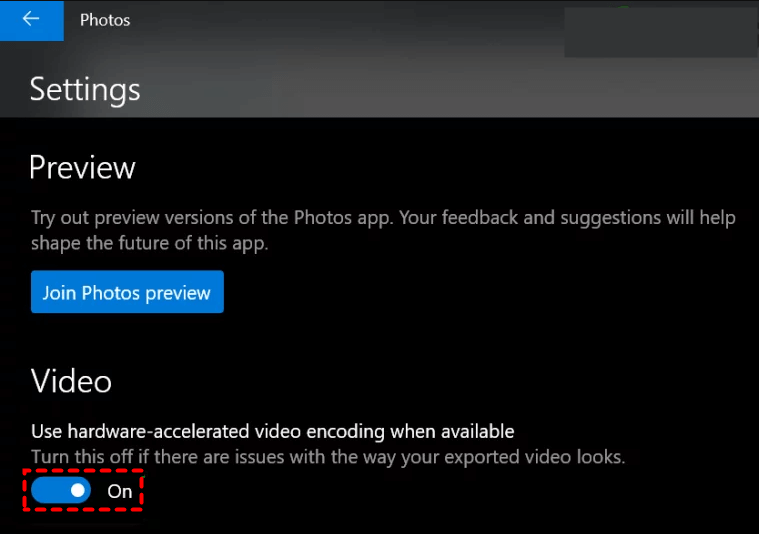The height and width of the screenshot is (534, 759).
Task: Click the dark blurred box in title bar
Action: click(660, 32)
